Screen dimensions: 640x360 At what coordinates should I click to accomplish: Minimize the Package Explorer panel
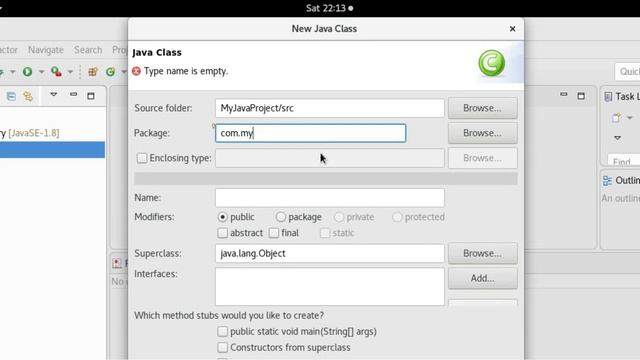click(x=73, y=95)
